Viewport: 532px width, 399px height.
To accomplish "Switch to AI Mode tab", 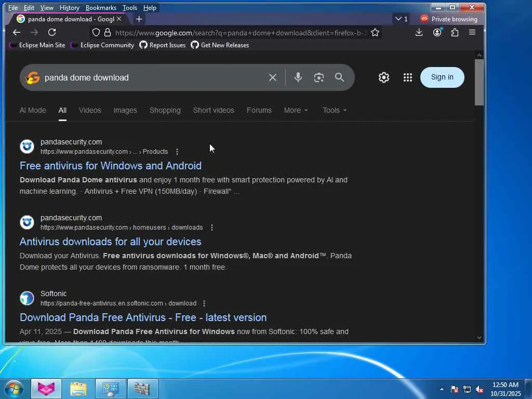I will tap(33, 110).
